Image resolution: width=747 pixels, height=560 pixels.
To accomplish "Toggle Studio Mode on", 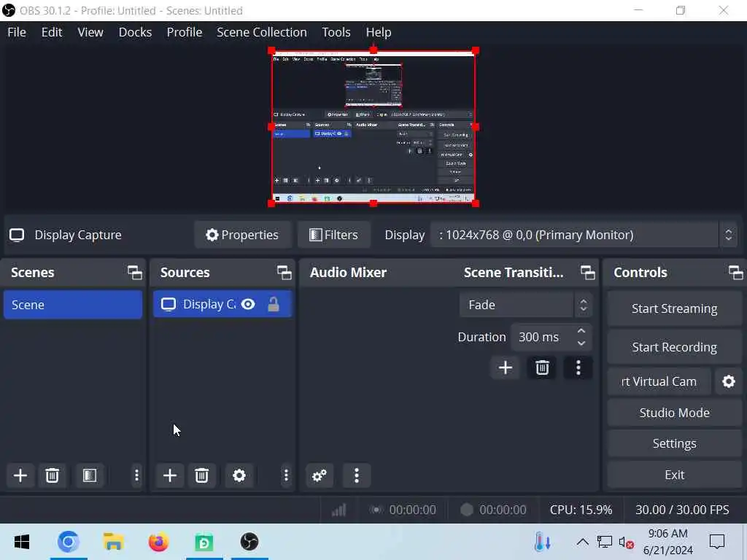I will click(x=674, y=413).
